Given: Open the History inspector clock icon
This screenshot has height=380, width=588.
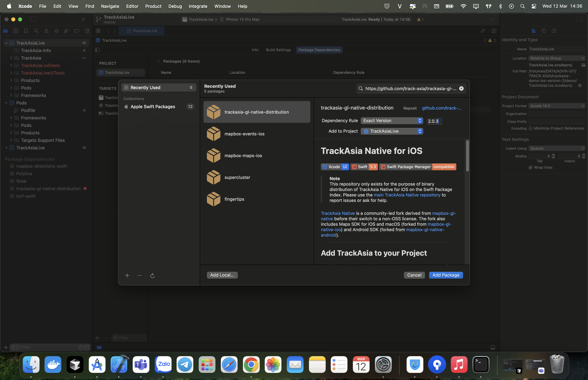Looking at the screenshot, I should (x=544, y=31).
